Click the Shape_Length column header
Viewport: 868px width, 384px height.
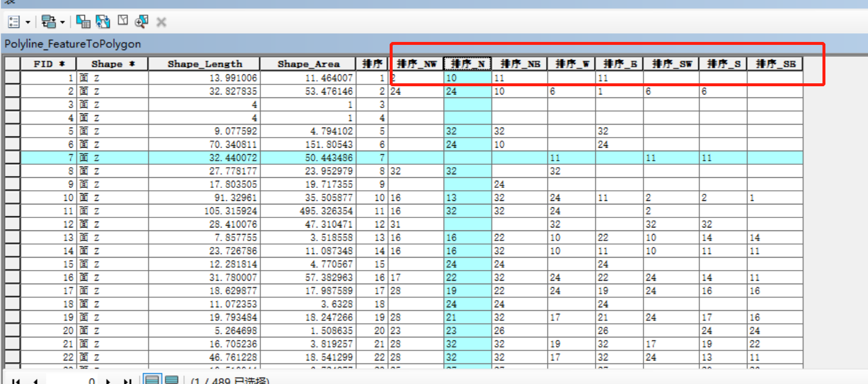pos(205,64)
